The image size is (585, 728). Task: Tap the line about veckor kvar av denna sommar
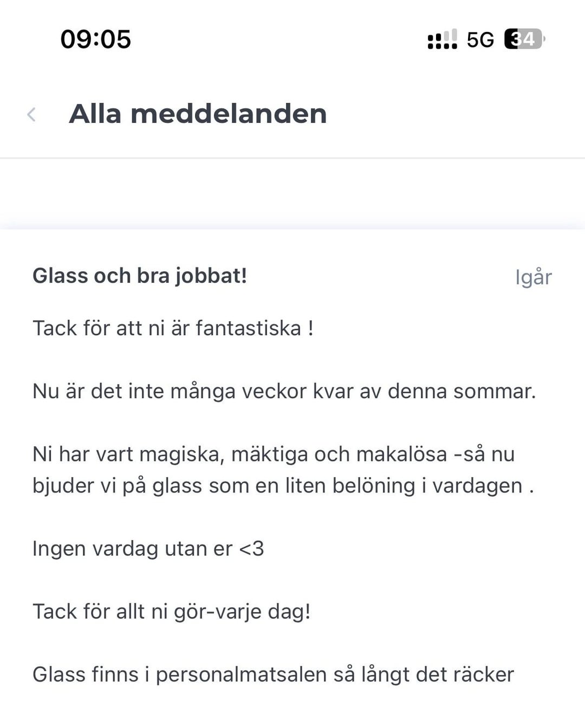point(284,391)
